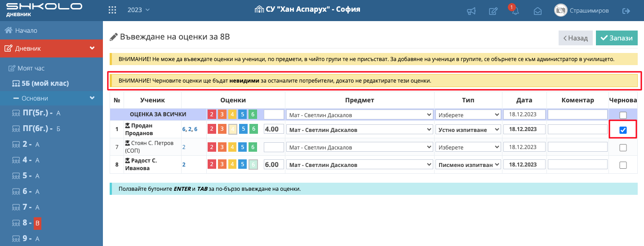This screenshot has height=246, width=644.
Task: Click date field for Стоян С. Петров
Action: click(524, 147)
